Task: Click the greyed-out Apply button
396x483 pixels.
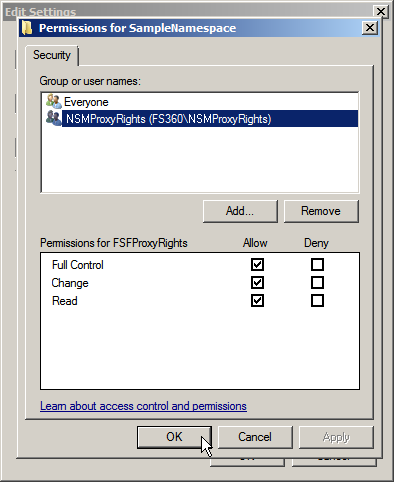Action: 337,438
